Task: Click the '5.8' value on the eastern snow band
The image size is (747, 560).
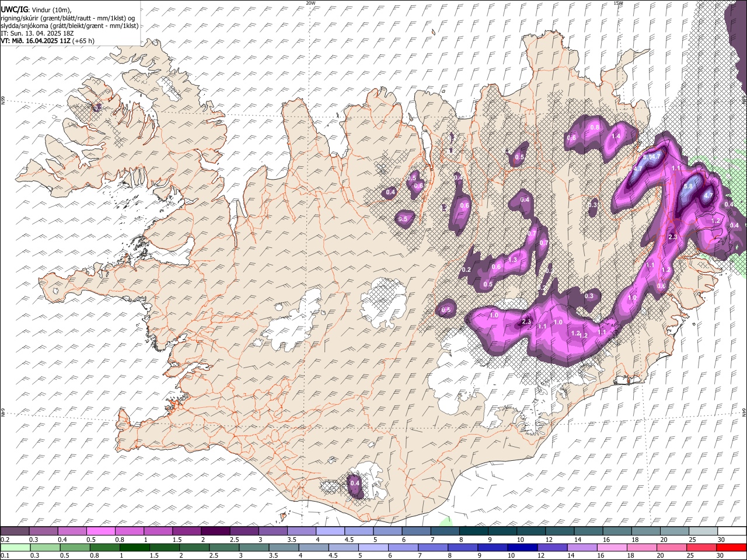Action: [x=688, y=187]
